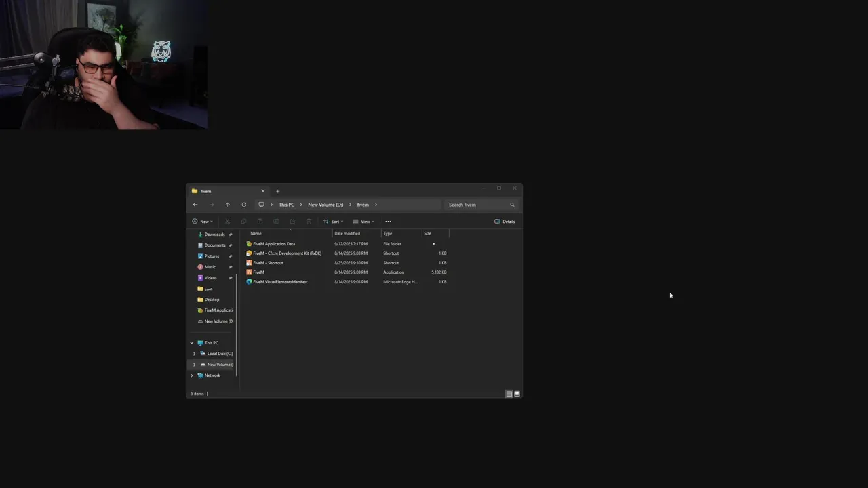The width and height of the screenshot is (868, 488).
Task: Refresh the fivem folder view
Action: [x=244, y=205]
